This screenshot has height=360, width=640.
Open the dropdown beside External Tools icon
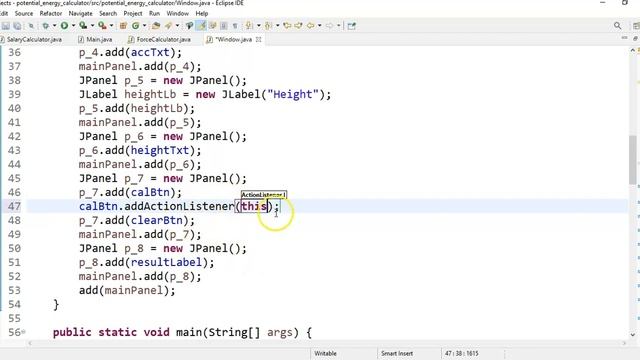point(111,26)
